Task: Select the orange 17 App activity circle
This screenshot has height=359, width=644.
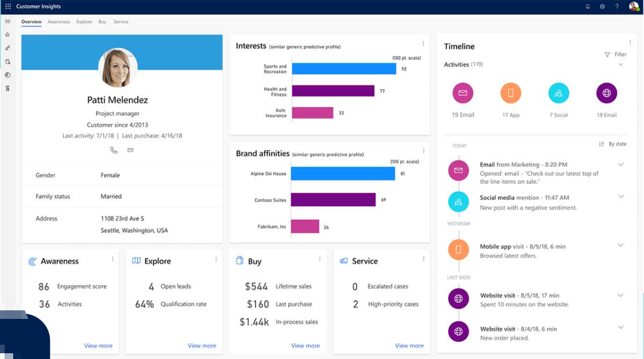Action: coord(511,93)
